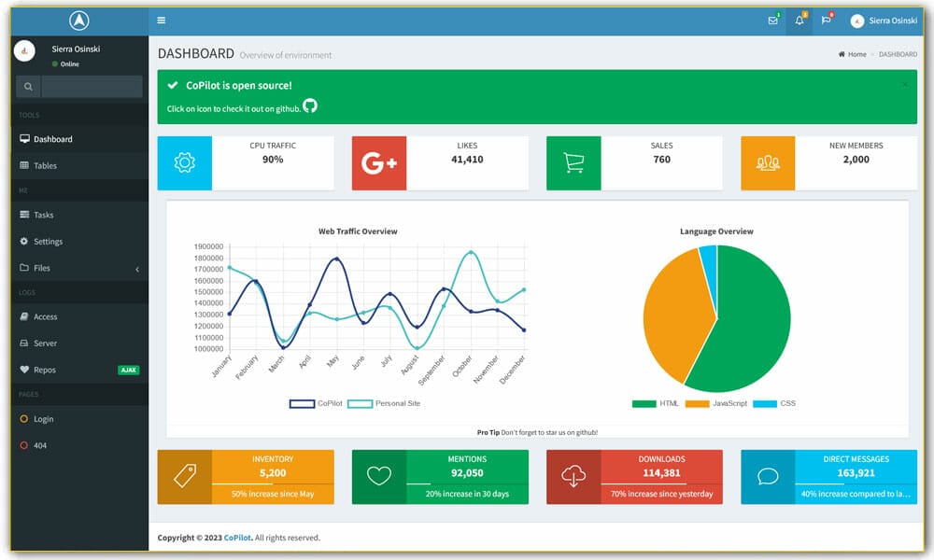Click the Downloads cloud icon
Screen dimensions: 934x560
coord(573,477)
